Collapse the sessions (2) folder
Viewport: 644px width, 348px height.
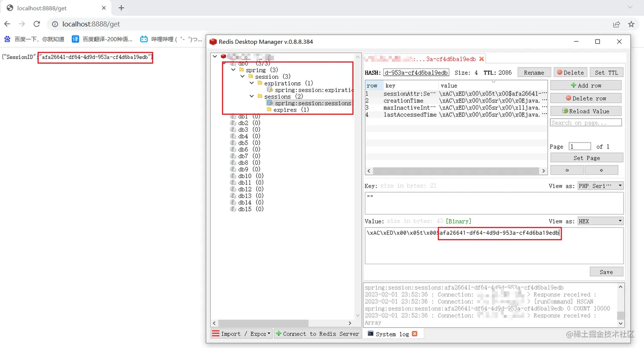pyautogui.click(x=252, y=97)
